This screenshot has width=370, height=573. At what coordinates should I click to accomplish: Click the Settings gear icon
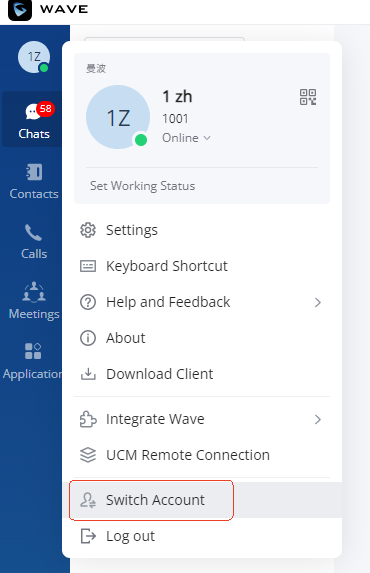coord(88,230)
